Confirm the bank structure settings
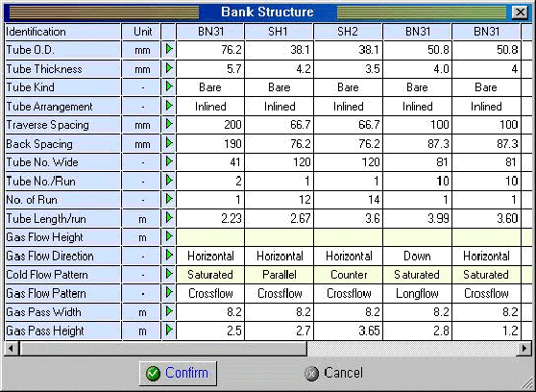 (x=178, y=373)
